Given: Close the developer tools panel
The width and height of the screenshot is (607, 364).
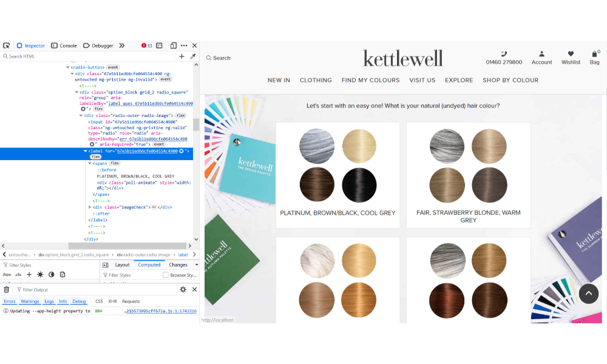Looking at the screenshot, I should (x=195, y=45).
